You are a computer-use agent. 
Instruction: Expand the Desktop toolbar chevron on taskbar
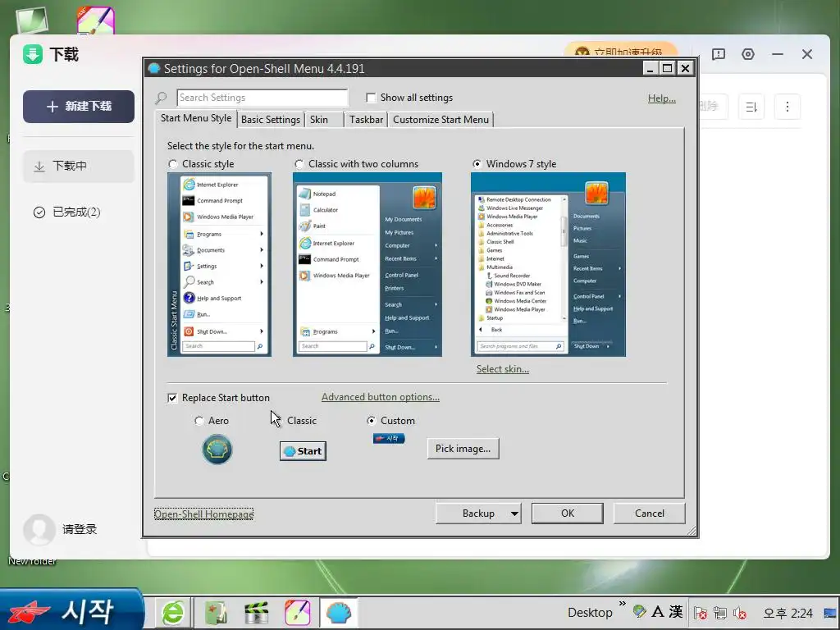622,604
